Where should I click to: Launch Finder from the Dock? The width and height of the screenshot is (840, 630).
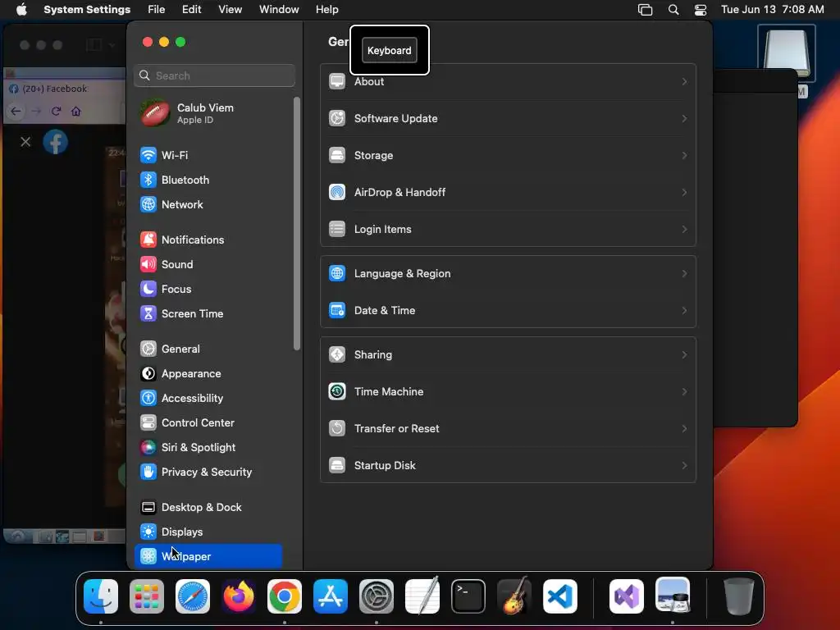pos(101,596)
